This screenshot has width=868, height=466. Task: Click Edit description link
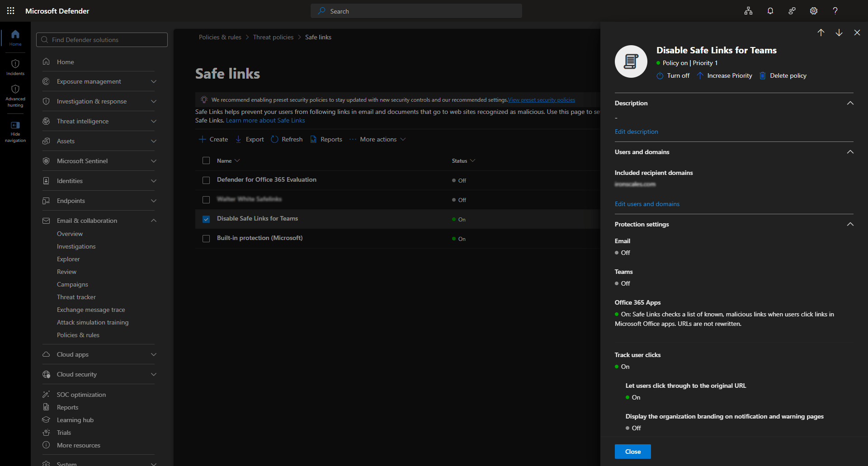636,132
